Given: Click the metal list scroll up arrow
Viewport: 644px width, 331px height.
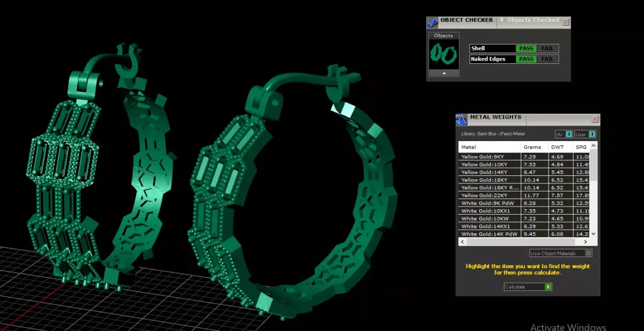Looking at the screenshot, I should [594, 145].
